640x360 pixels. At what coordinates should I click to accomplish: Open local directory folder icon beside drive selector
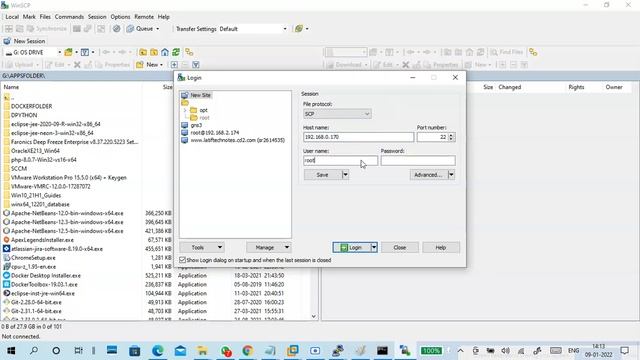(x=68, y=52)
